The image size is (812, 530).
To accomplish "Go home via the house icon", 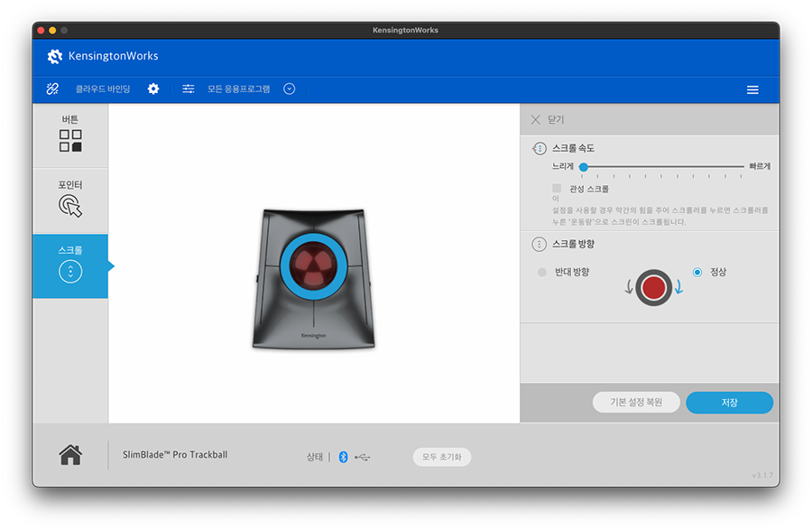I will [x=70, y=455].
